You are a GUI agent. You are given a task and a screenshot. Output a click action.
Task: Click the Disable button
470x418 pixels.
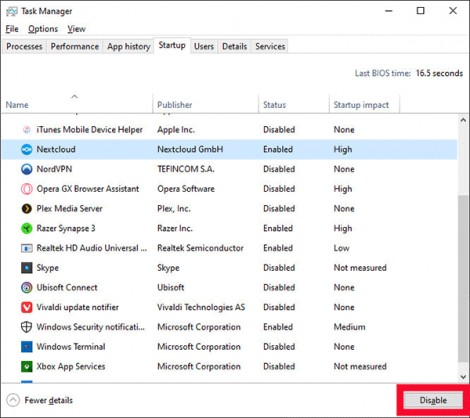433,400
